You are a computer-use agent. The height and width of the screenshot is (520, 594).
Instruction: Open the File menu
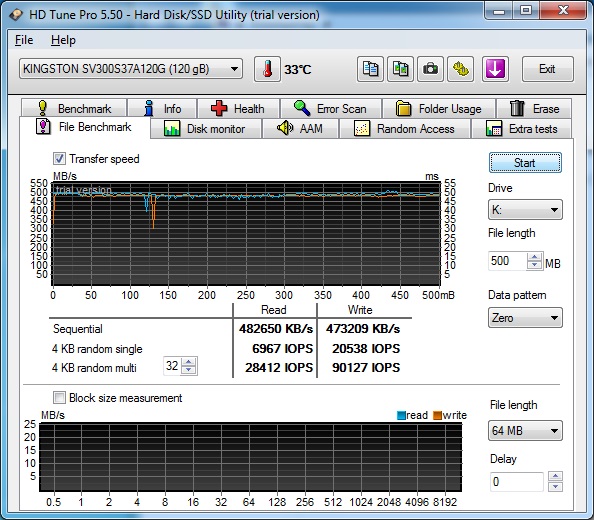24,40
